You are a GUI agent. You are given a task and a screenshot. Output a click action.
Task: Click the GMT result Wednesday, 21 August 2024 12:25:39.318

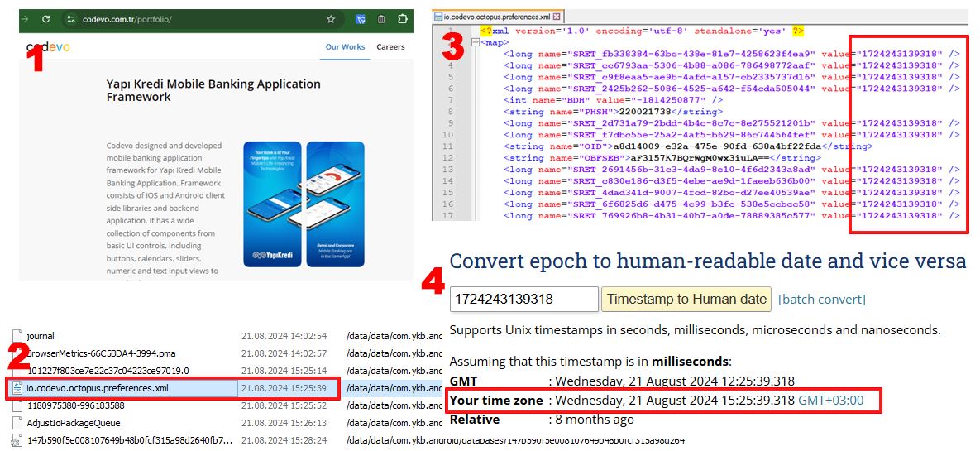pos(675,381)
